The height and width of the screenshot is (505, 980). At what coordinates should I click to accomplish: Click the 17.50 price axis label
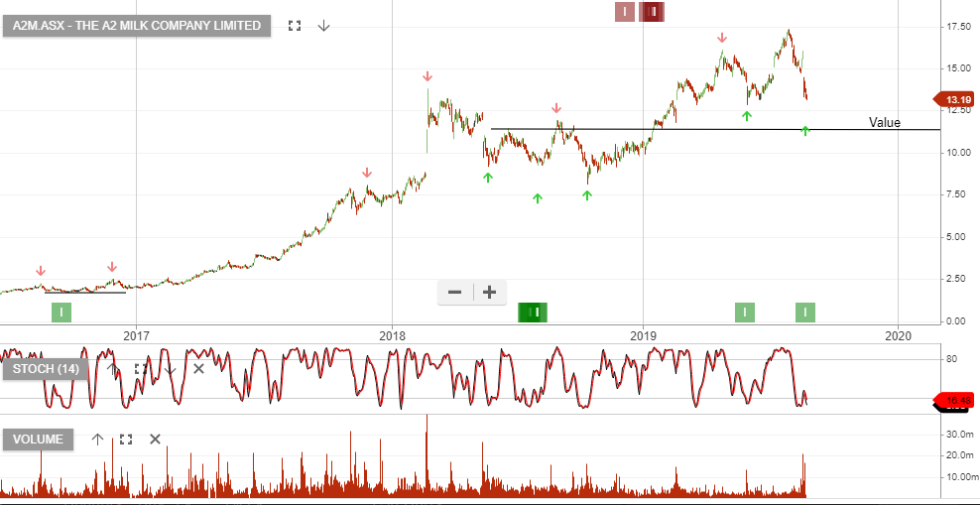tap(958, 27)
